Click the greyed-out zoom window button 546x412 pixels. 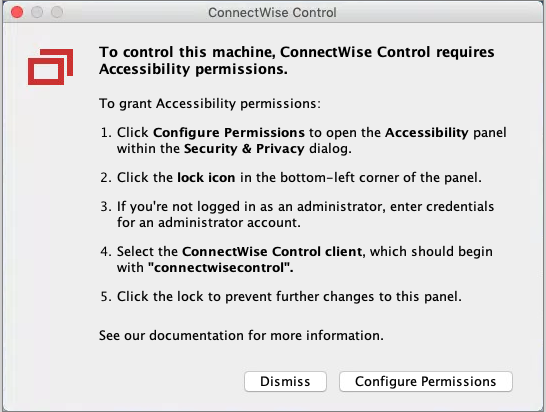click(x=57, y=12)
